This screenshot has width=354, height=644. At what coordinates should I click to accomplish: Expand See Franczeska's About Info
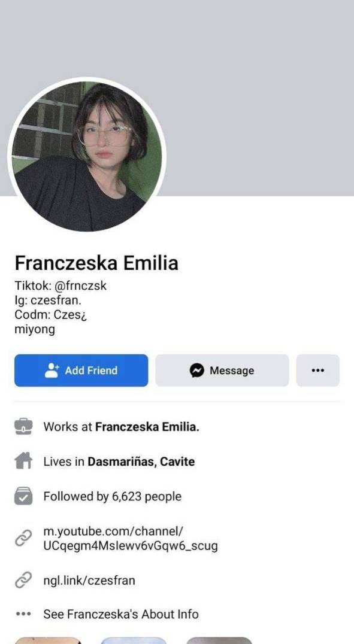121,614
